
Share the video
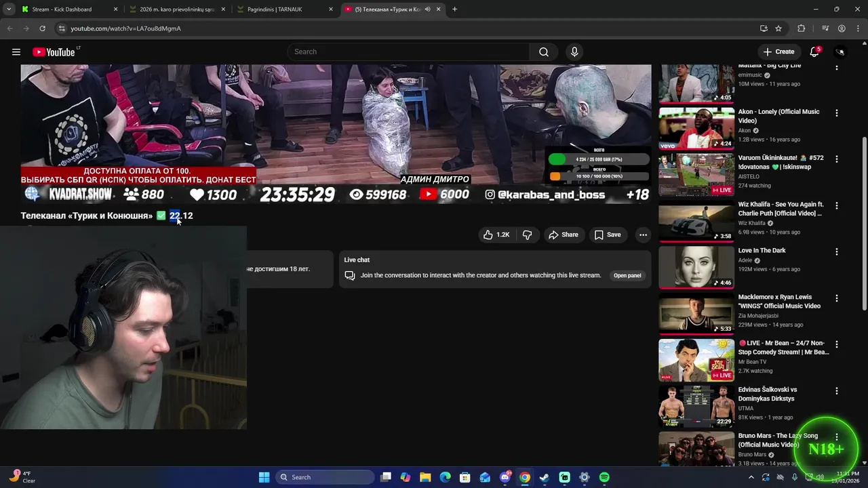tap(563, 235)
